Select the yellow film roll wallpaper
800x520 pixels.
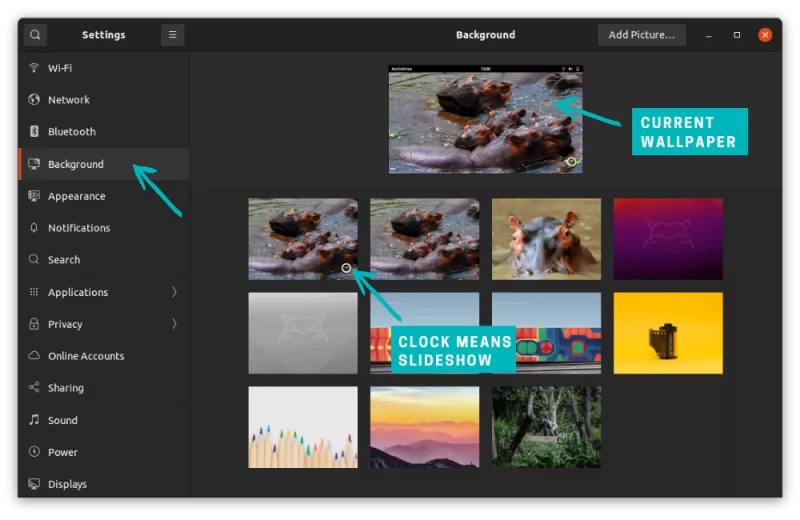click(x=668, y=333)
